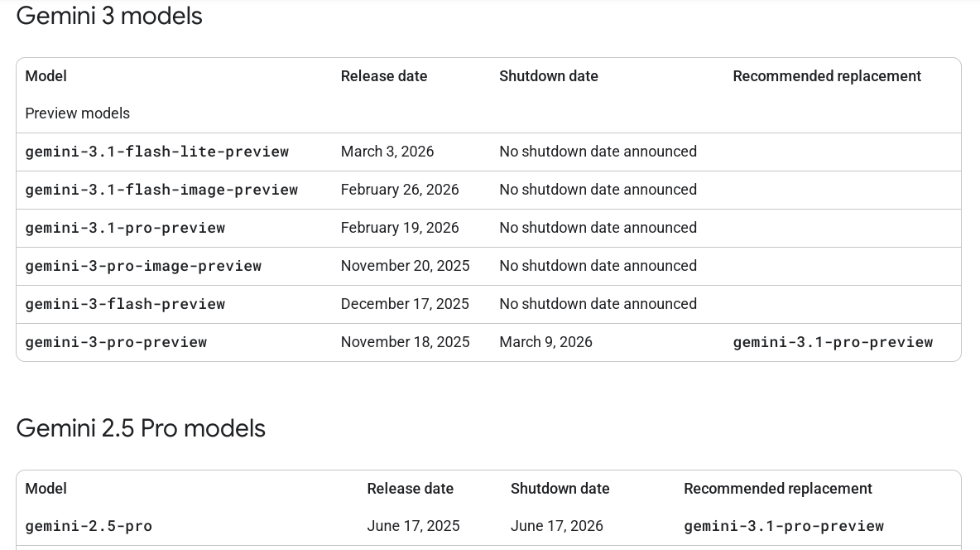Viewport: 980px width, 550px height.
Task: Click gemini-3-pro-preview in the Model column
Action: click(x=116, y=342)
